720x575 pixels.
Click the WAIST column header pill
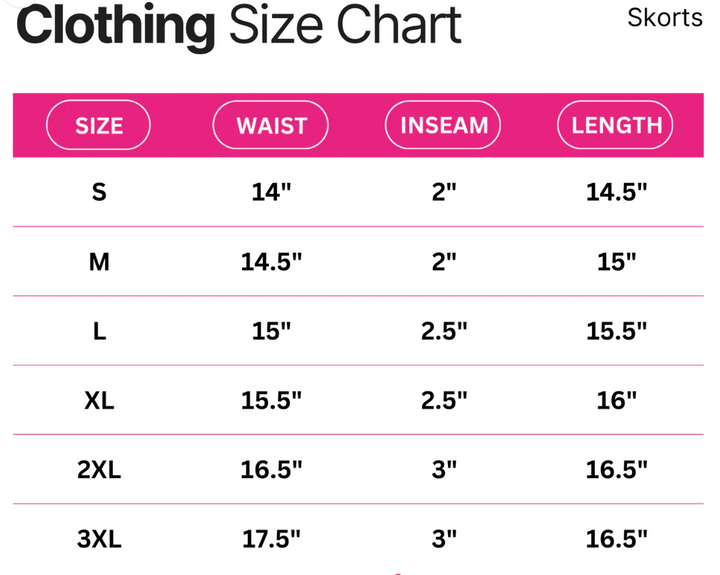[270, 125]
